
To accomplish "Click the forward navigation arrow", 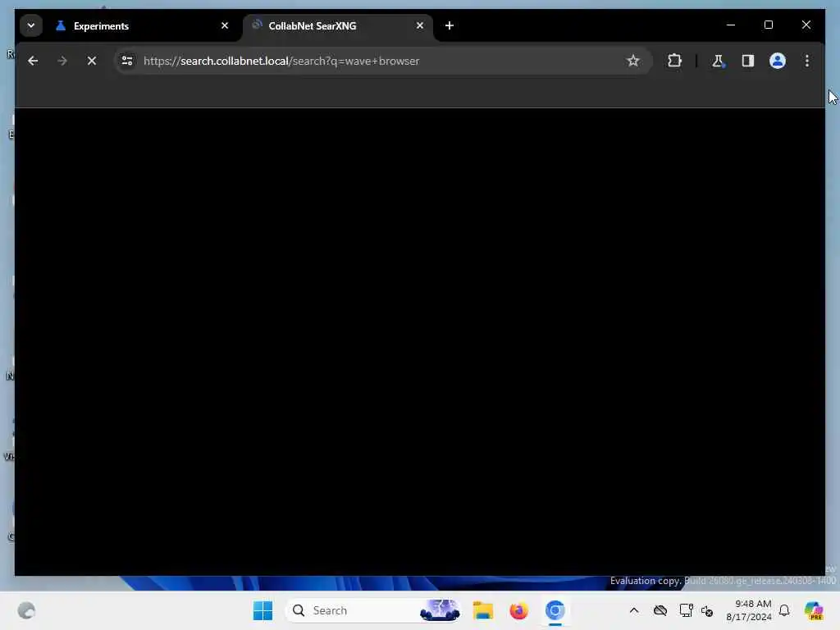I will (x=62, y=61).
